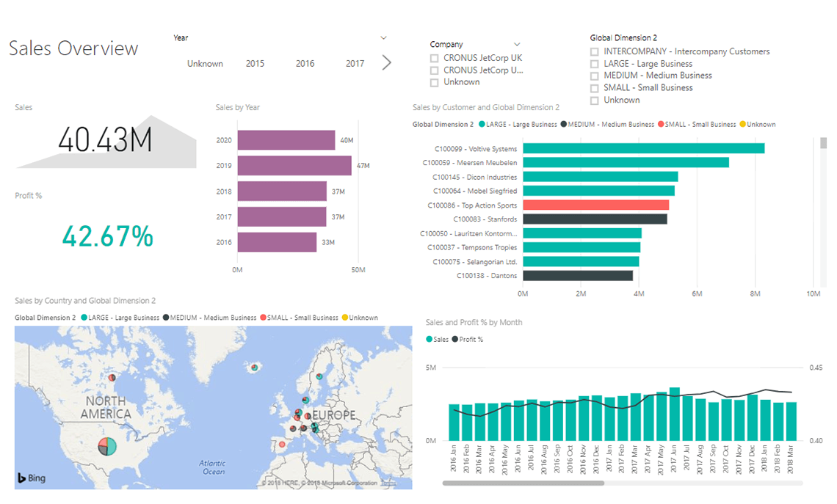The height and width of the screenshot is (504, 837).
Task: Tick the CRONUS JetCorp U... company checkbox
Action: (x=434, y=70)
